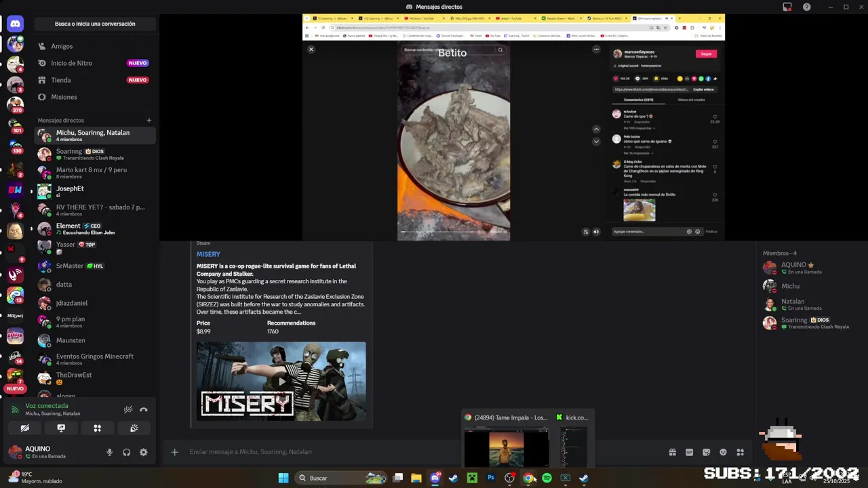Open Eventos Gringos Minecraft group
Image resolution: width=868 pixels, height=488 pixels.
(x=95, y=359)
